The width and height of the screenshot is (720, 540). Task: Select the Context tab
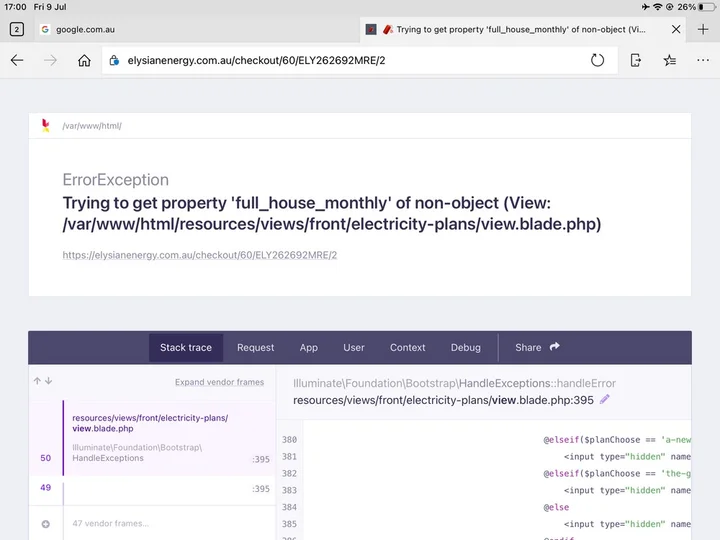(407, 347)
